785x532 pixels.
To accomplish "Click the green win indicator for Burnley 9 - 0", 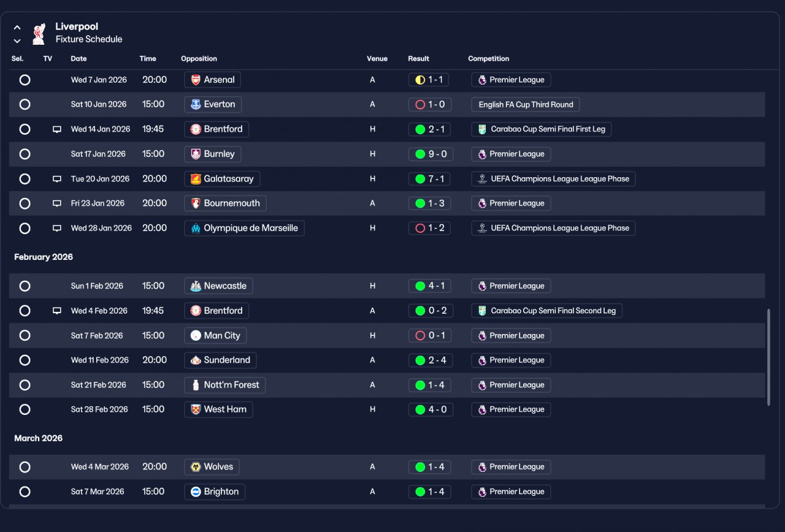I will point(420,154).
